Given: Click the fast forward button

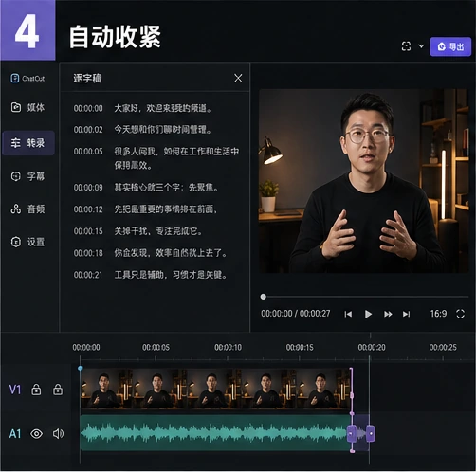Looking at the screenshot, I should [x=388, y=314].
